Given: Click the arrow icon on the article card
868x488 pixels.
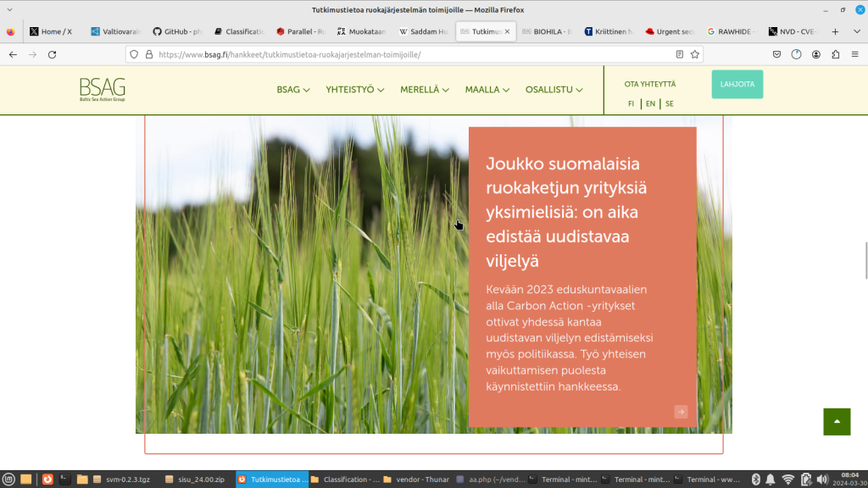Looking at the screenshot, I should click(x=681, y=412).
